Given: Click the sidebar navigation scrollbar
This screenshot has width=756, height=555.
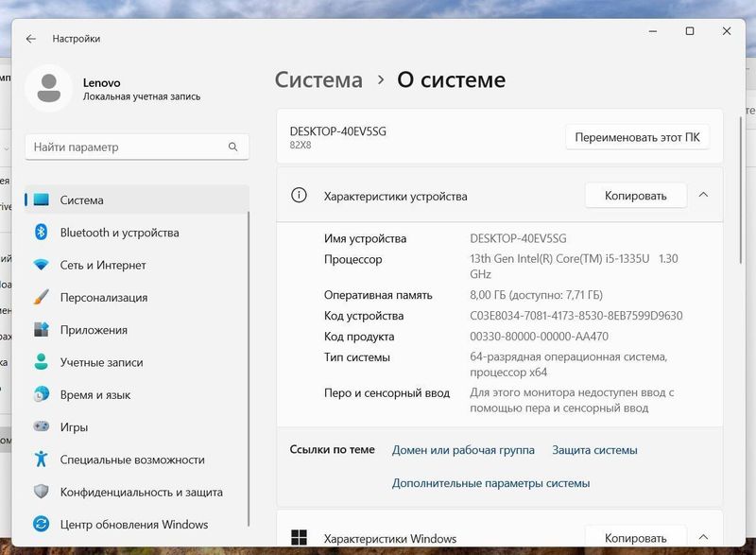Looking at the screenshot, I should (249, 369).
